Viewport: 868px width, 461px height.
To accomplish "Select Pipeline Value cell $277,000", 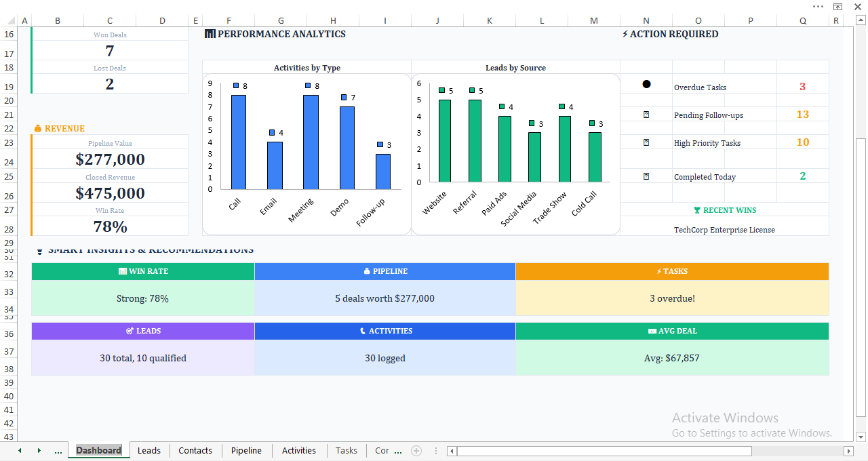I will 110,159.
